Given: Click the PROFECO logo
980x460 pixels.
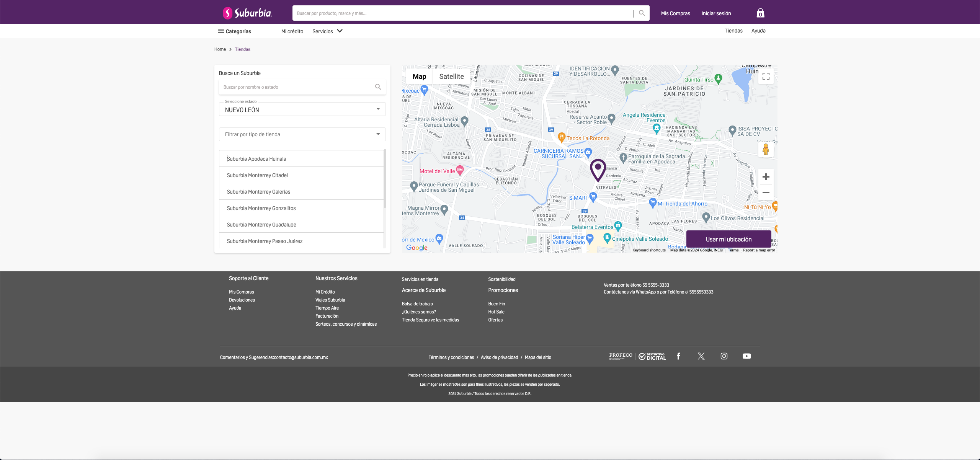Looking at the screenshot, I should 621,356.
